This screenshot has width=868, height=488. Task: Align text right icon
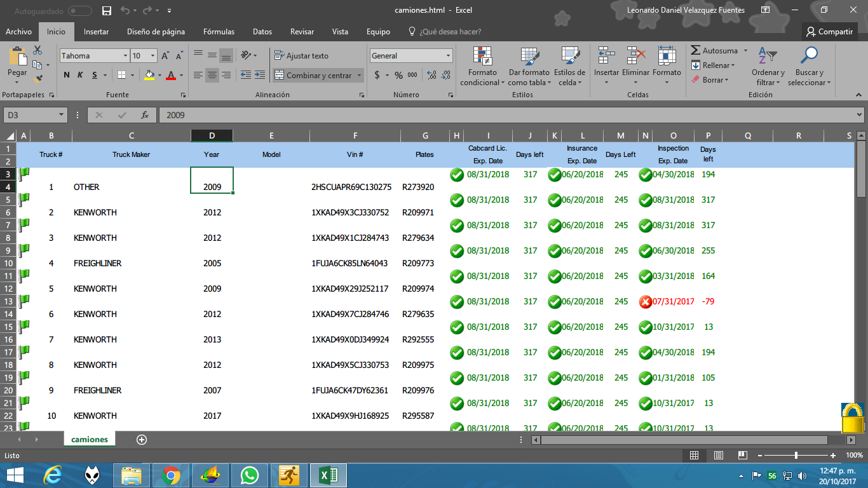226,75
